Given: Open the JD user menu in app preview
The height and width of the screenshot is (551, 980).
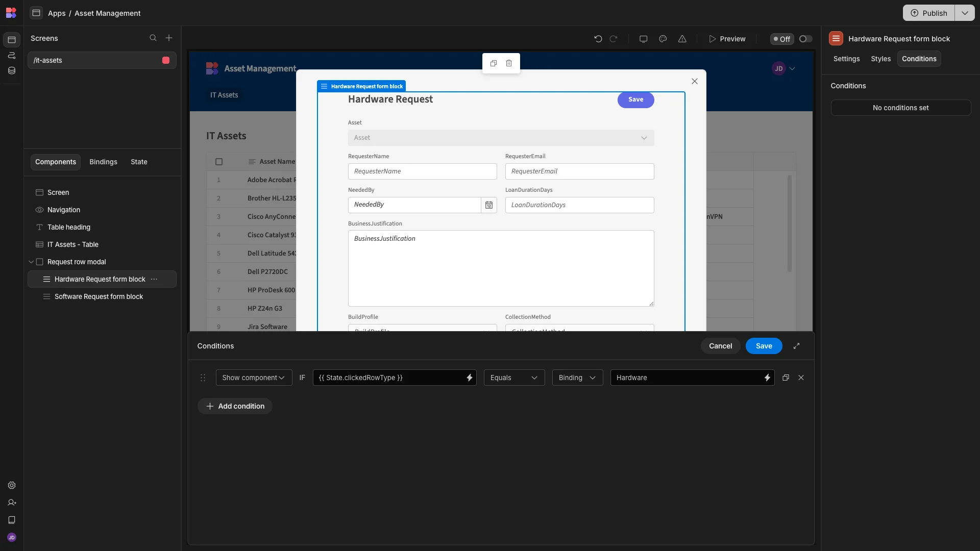Looking at the screenshot, I should pos(783,68).
